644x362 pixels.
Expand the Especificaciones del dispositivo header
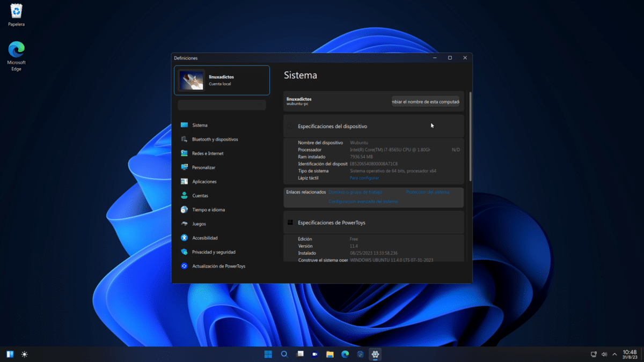(x=374, y=126)
